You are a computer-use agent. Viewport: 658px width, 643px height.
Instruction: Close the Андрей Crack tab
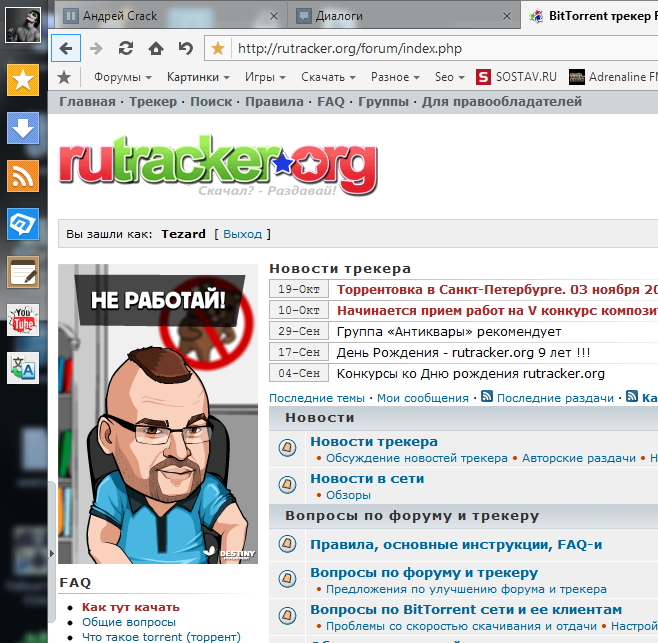pos(274,16)
